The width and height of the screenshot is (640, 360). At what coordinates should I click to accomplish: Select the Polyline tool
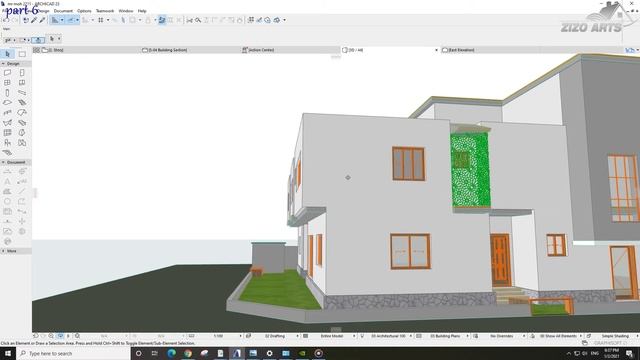point(22,201)
